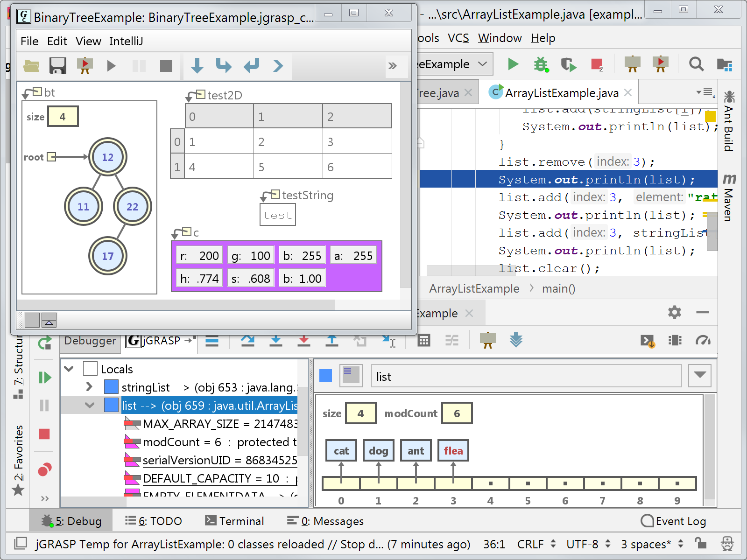This screenshot has width=747, height=560.
Task: Click the jGRASP easel run icon in IntelliJ toolbar
Action: [660, 64]
